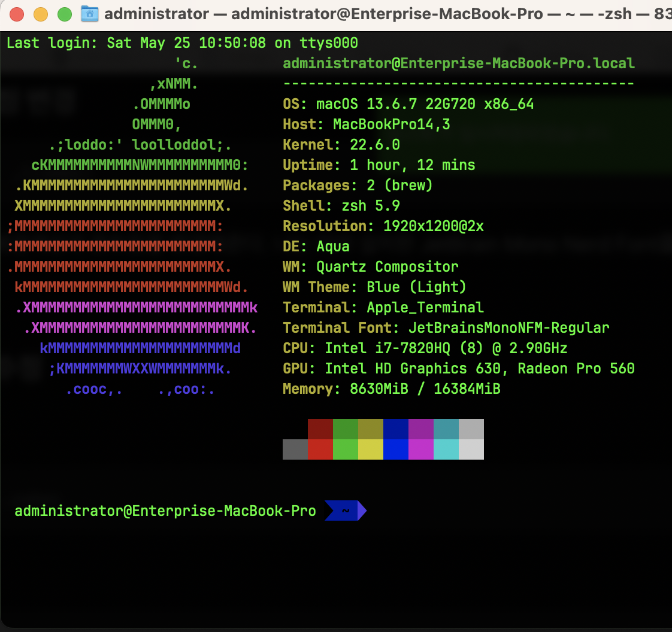Click the 'Memory: 8630MiB / 16384MiB' line
The image size is (672, 632).
392,389
